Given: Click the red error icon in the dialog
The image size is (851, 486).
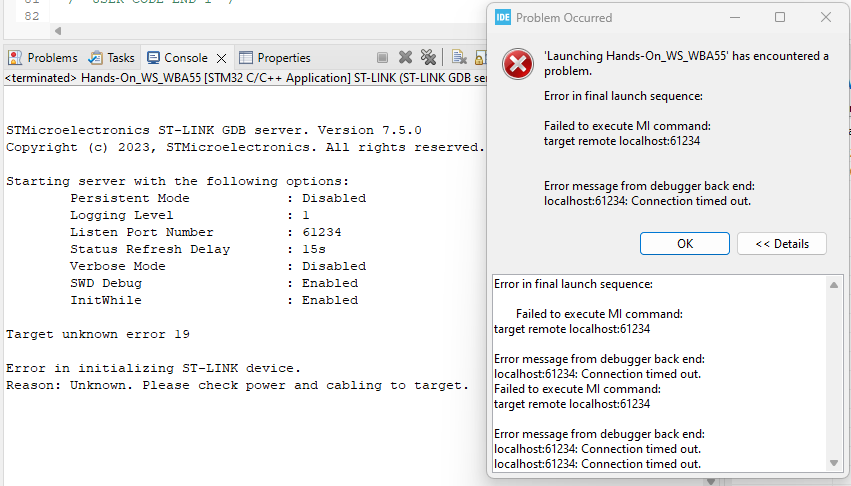Looking at the screenshot, I should point(517,64).
